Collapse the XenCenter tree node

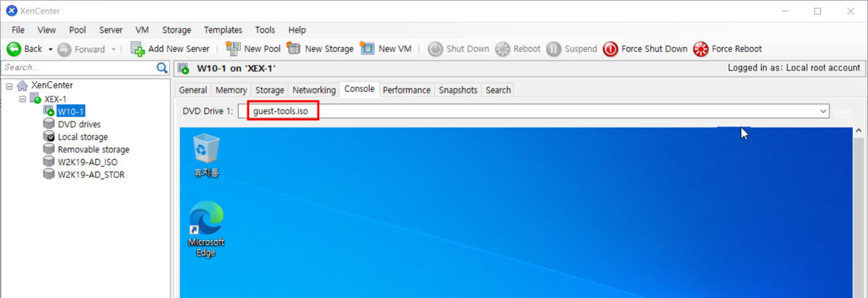click(9, 85)
